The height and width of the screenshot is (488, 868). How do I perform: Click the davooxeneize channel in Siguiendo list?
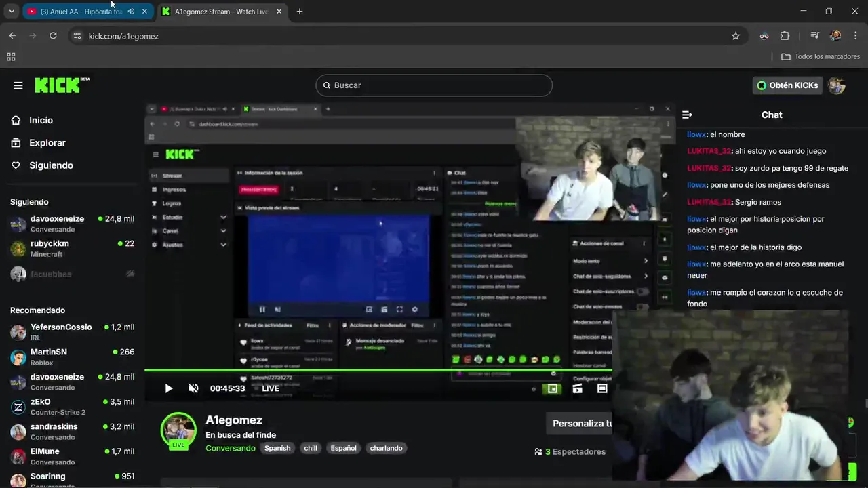coord(72,224)
